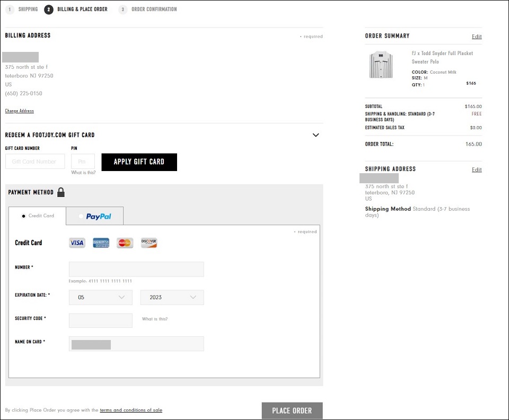Click the step 2 Billing circle
This screenshot has height=420, width=509.
49,10
